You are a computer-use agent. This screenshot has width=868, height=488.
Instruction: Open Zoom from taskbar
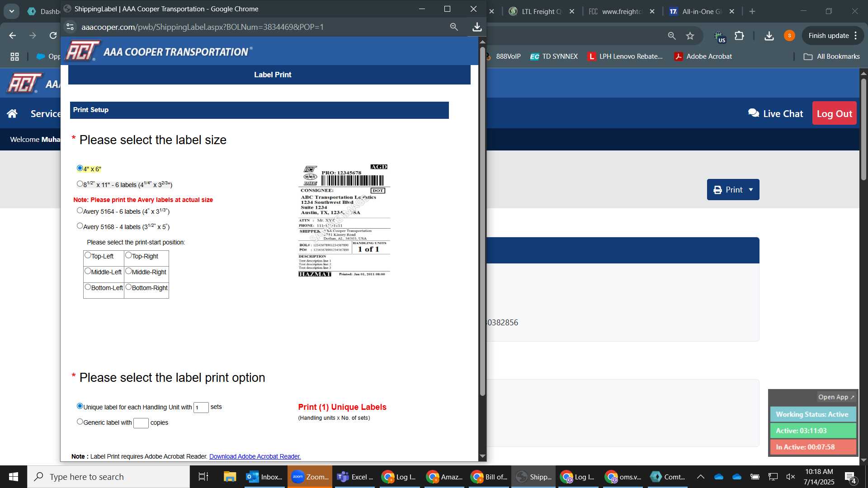tap(310, 477)
